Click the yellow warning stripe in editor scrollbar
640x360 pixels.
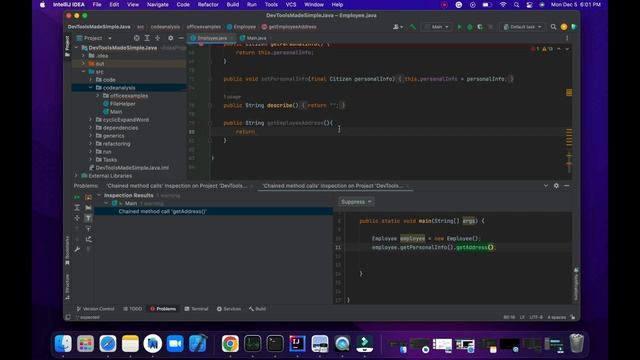(x=569, y=93)
